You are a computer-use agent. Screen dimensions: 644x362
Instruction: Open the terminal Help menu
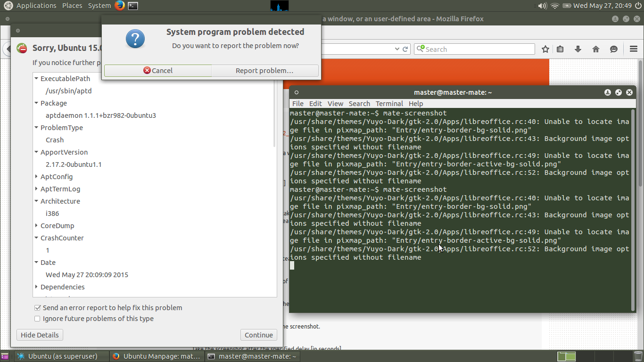pyautogui.click(x=416, y=104)
